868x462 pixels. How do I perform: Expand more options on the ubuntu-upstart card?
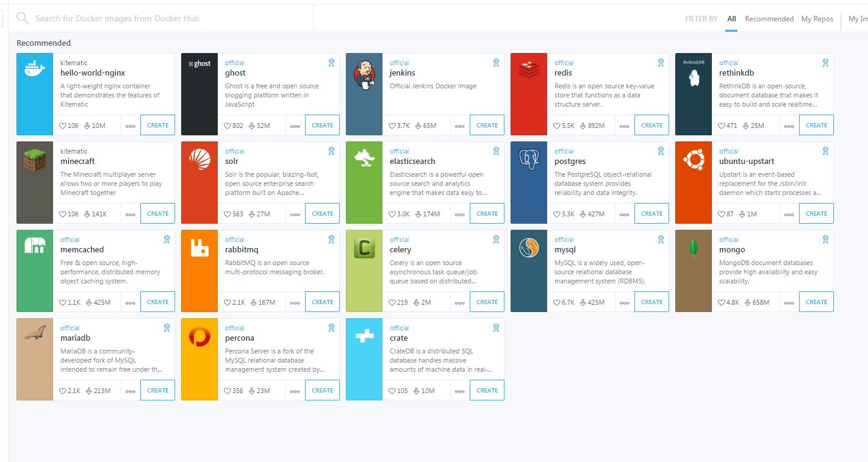click(789, 215)
